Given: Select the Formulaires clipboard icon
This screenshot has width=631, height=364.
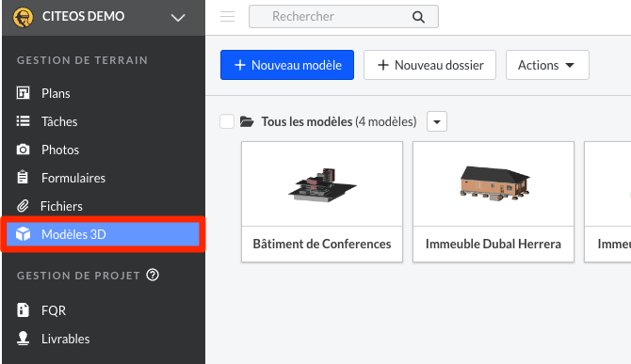Looking at the screenshot, I should pyautogui.click(x=23, y=177).
